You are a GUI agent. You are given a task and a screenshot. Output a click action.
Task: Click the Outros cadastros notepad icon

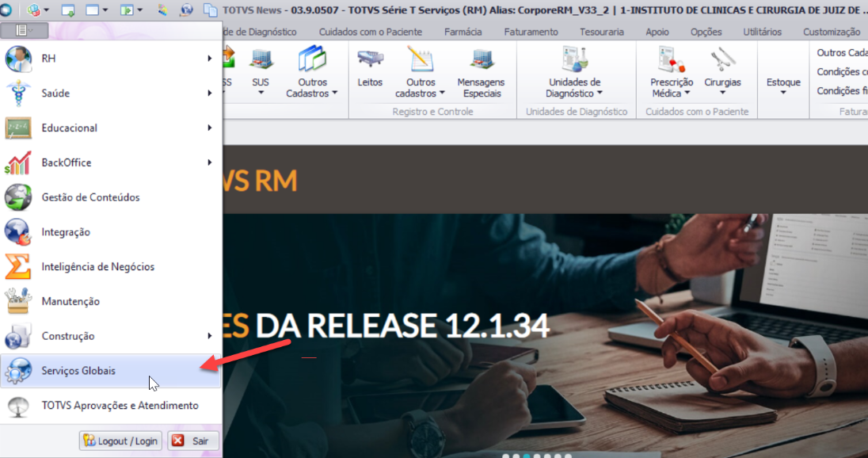click(421, 59)
